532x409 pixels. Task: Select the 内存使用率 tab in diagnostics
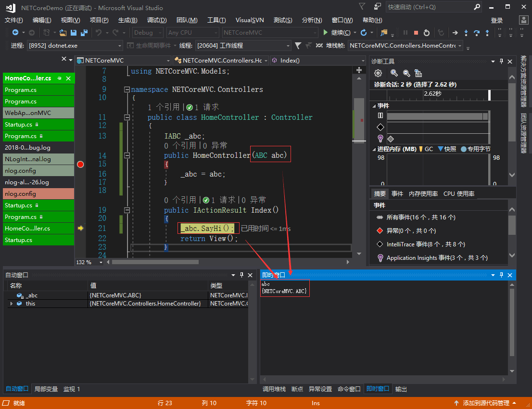click(423, 193)
